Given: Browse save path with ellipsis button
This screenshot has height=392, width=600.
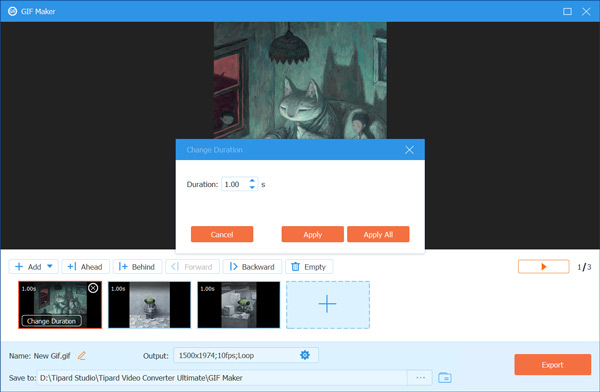Looking at the screenshot, I should (x=420, y=378).
